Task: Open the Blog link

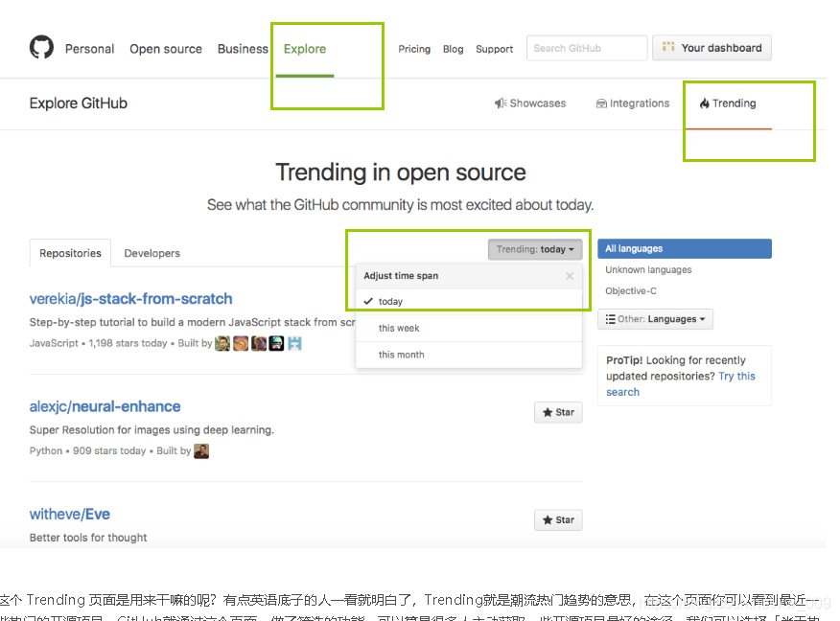Action: pos(453,49)
